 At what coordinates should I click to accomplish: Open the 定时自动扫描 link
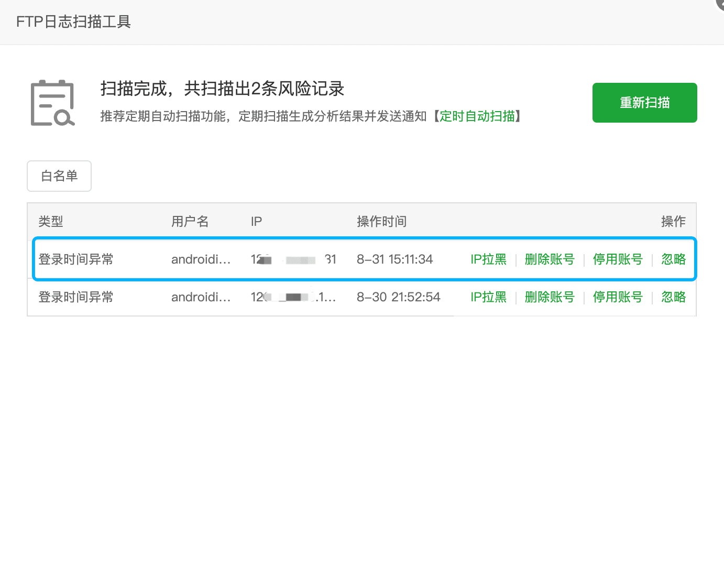477,116
